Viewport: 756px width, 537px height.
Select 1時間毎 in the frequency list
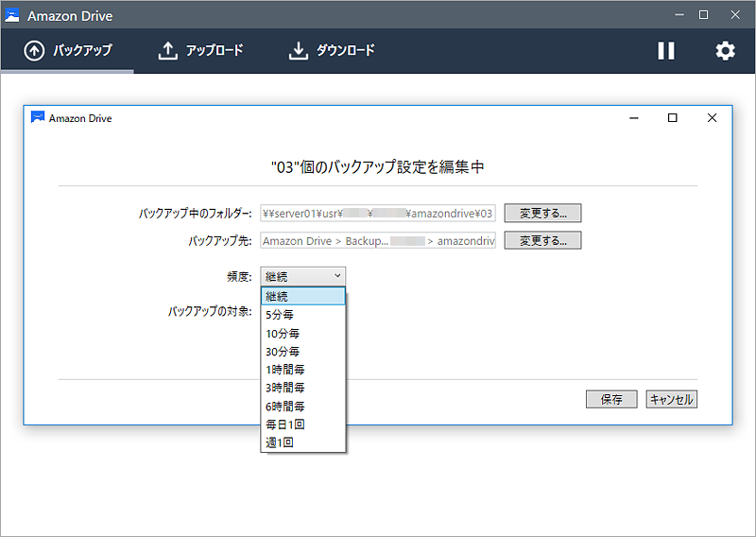pyautogui.click(x=303, y=370)
